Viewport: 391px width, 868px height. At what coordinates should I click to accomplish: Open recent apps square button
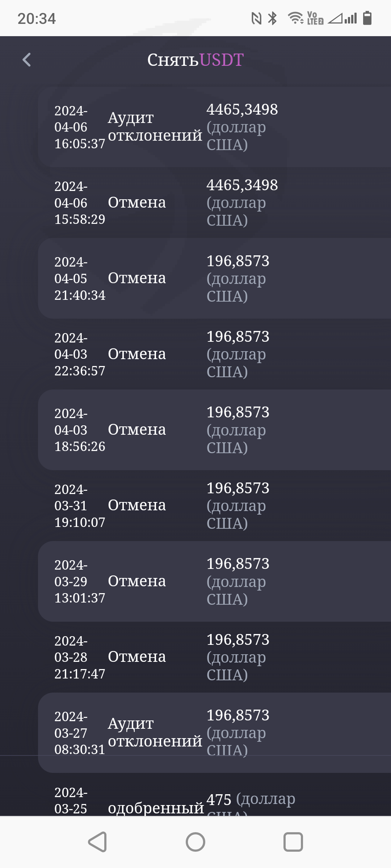coord(293,842)
